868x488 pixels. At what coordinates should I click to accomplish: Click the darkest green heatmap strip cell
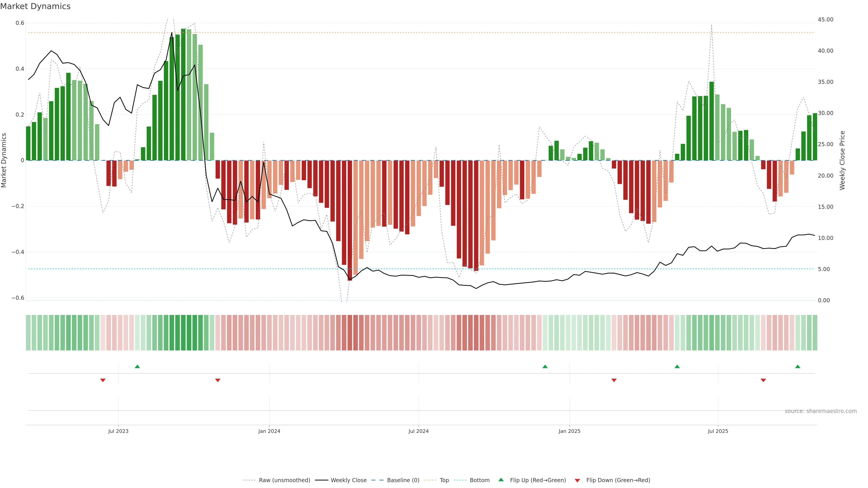[183, 332]
